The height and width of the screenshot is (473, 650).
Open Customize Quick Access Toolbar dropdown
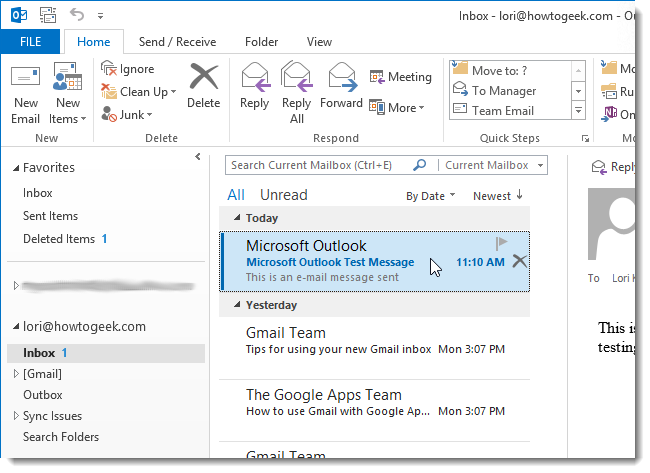tap(100, 16)
